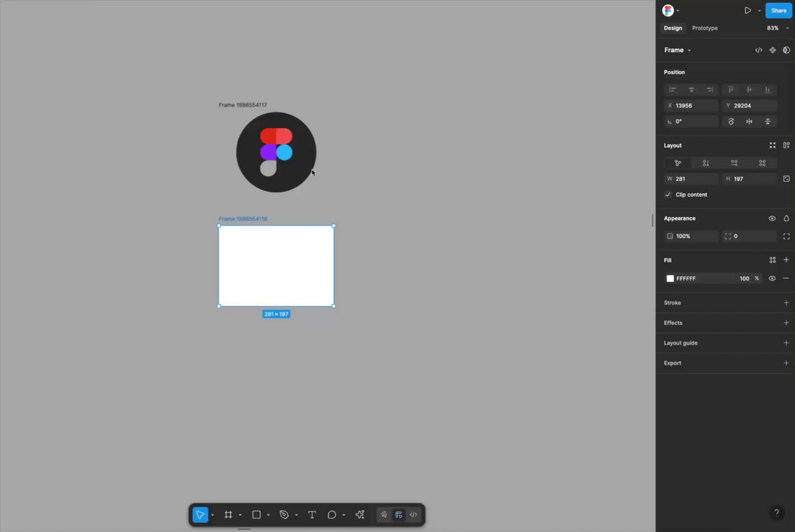795x532 pixels.
Task: Open the shape tools dropdown arrow
Action: pos(268,515)
